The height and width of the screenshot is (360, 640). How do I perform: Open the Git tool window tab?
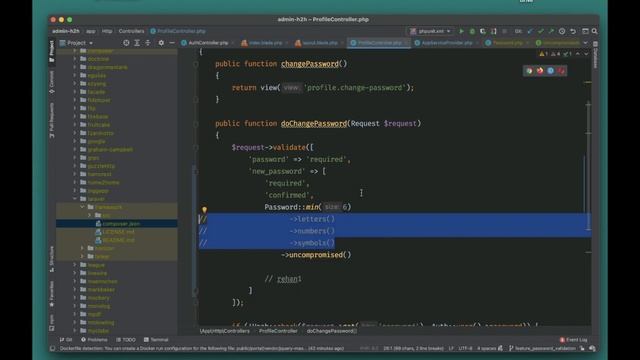[66, 340]
